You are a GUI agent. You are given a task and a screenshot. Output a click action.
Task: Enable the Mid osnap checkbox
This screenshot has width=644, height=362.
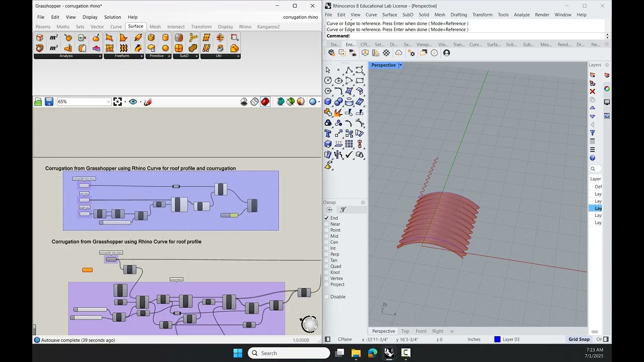click(327, 236)
